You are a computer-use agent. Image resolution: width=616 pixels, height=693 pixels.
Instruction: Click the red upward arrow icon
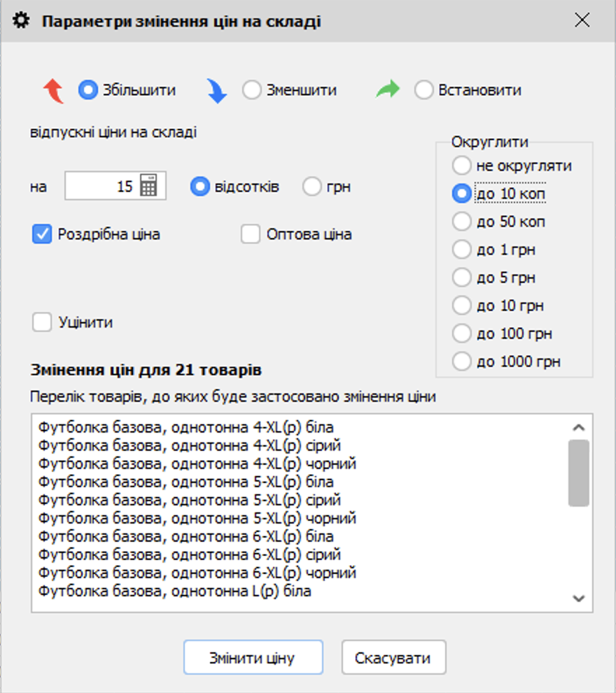pos(55,90)
